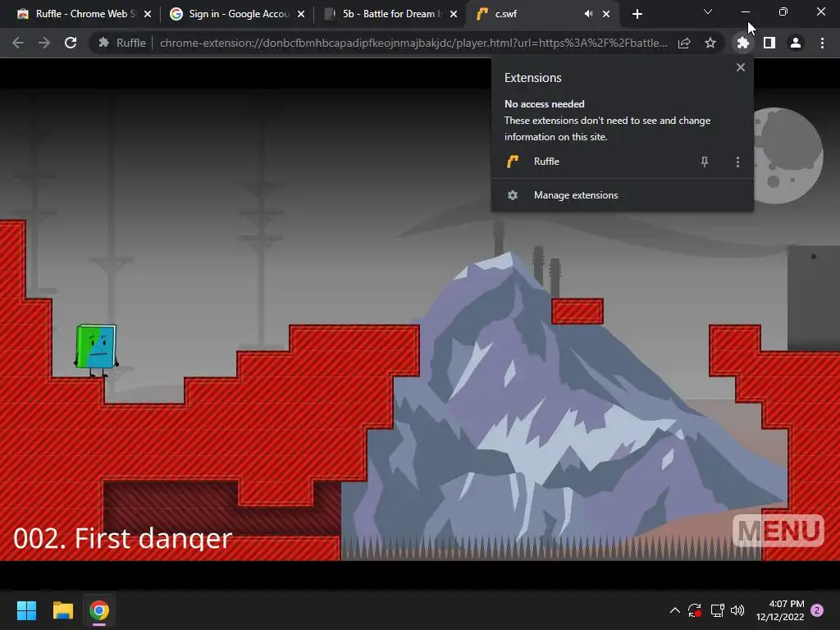The height and width of the screenshot is (630, 840).
Task: Click the green-blue Book character
Action: [97, 349]
